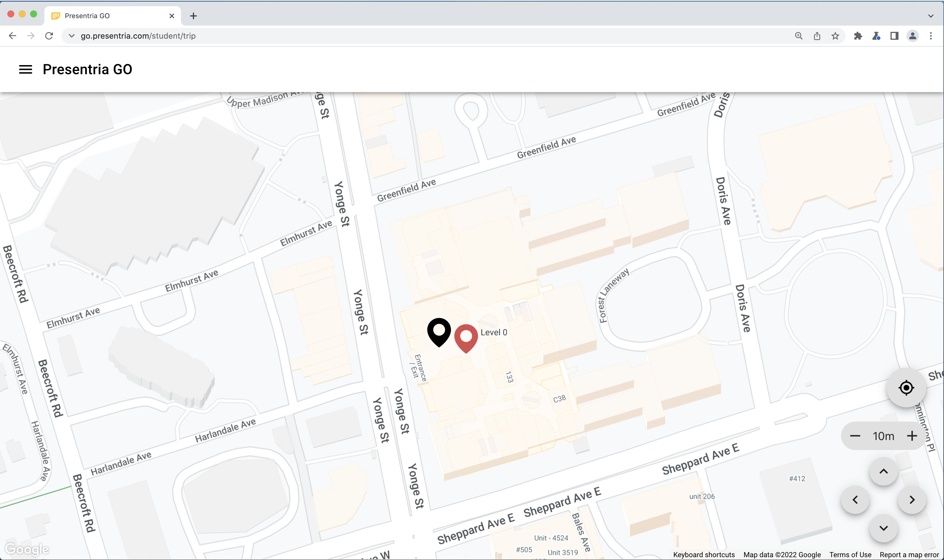This screenshot has width=944, height=560.
Task: Click the Bales Ave street label
Action: (581, 532)
